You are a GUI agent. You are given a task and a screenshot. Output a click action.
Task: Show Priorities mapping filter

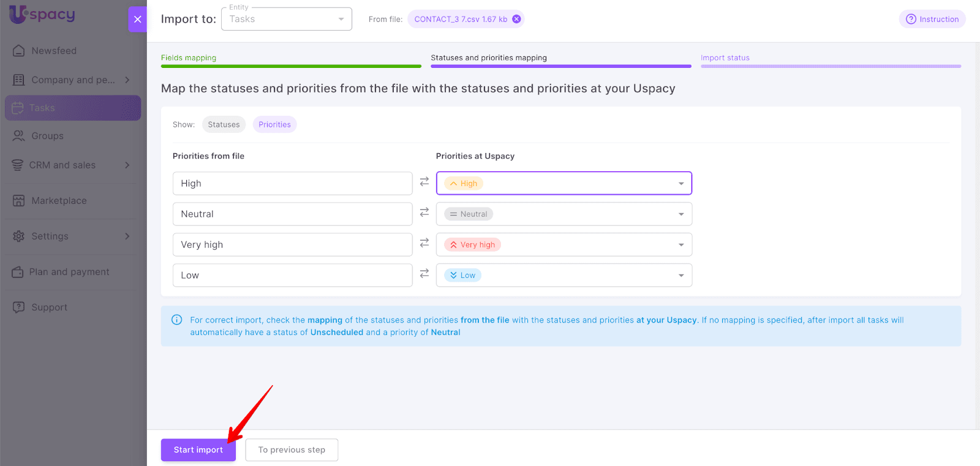[274, 125]
